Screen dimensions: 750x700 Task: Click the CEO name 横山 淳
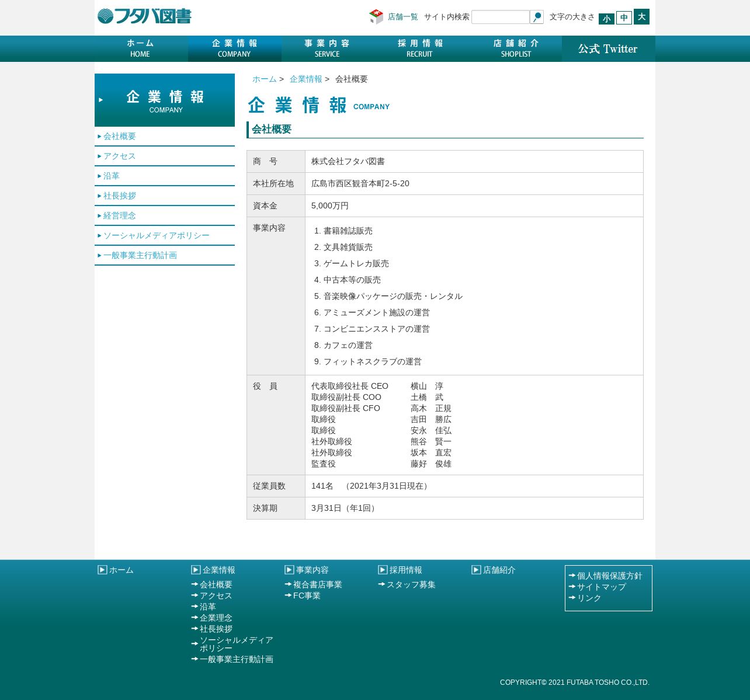(427, 386)
